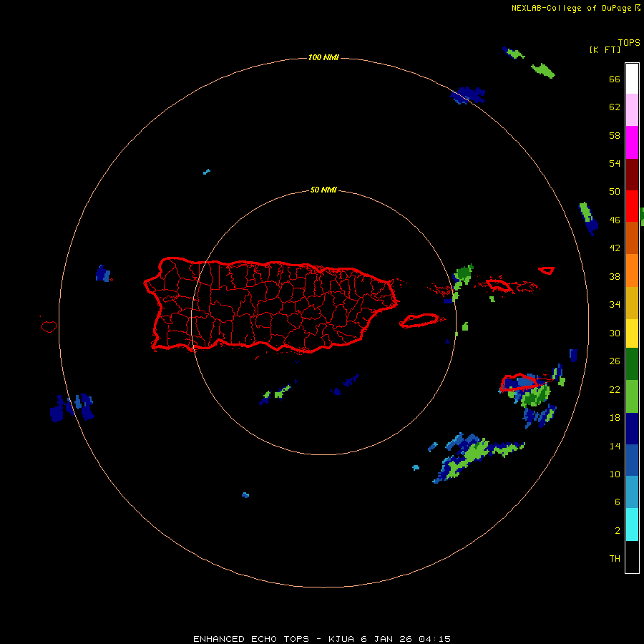Click the legend value "46"
Image resolution: width=644 pixels, height=644 pixels.
(x=615, y=220)
